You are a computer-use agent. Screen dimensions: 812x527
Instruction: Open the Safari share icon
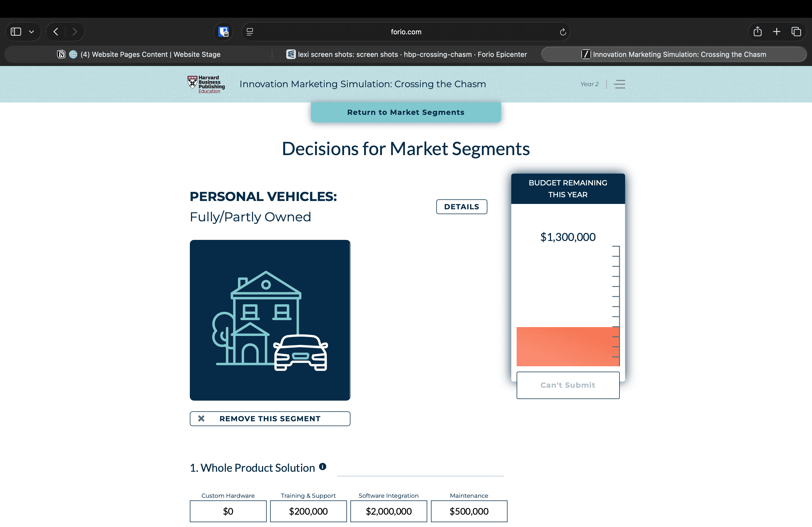point(757,32)
